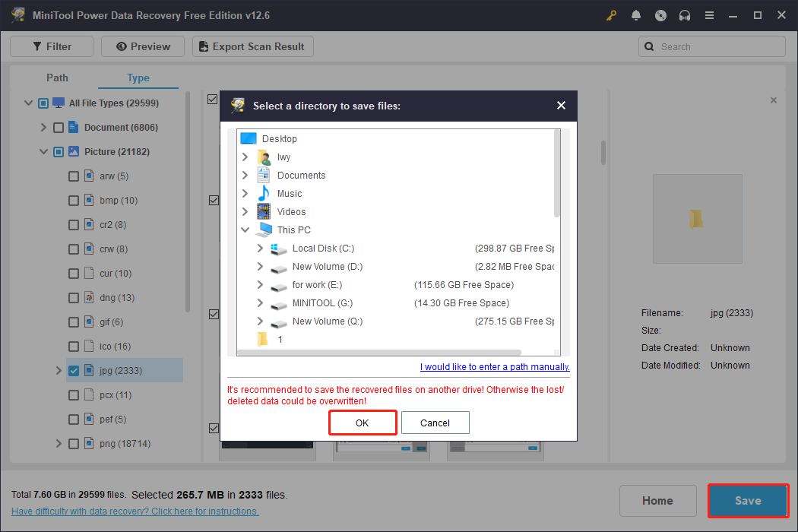Collapse the This PC tree node
Viewport: 798px width, 532px height.
(x=245, y=230)
